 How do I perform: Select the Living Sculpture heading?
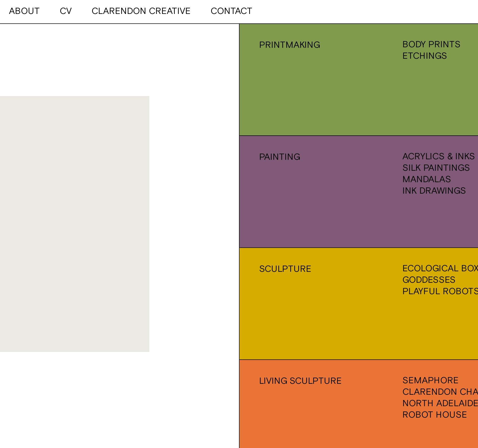[300, 381]
